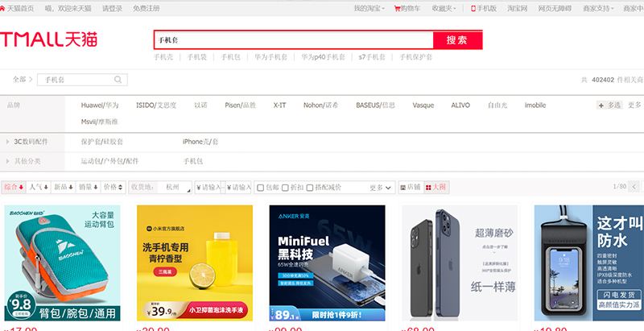Expand the 更多 filter options dropdown
This screenshot has width=644, height=331.
click(381, 188)
